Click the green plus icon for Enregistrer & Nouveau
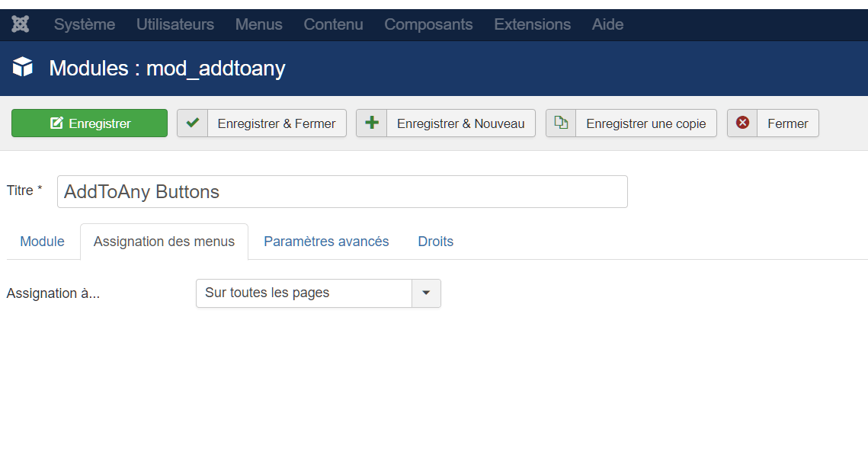868x461 pixels. [371, 123]
